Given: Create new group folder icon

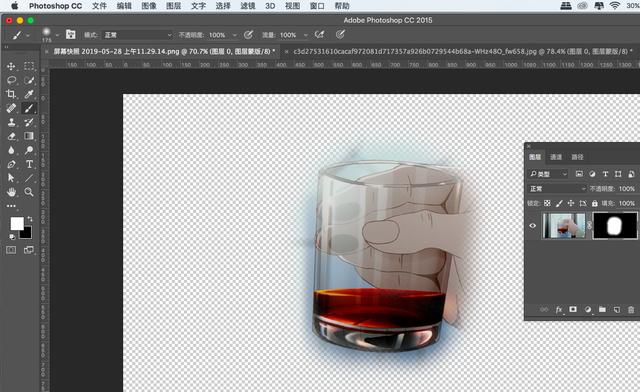Looking at the screenshot, I should pyautogui.click(x=602, y=310).
